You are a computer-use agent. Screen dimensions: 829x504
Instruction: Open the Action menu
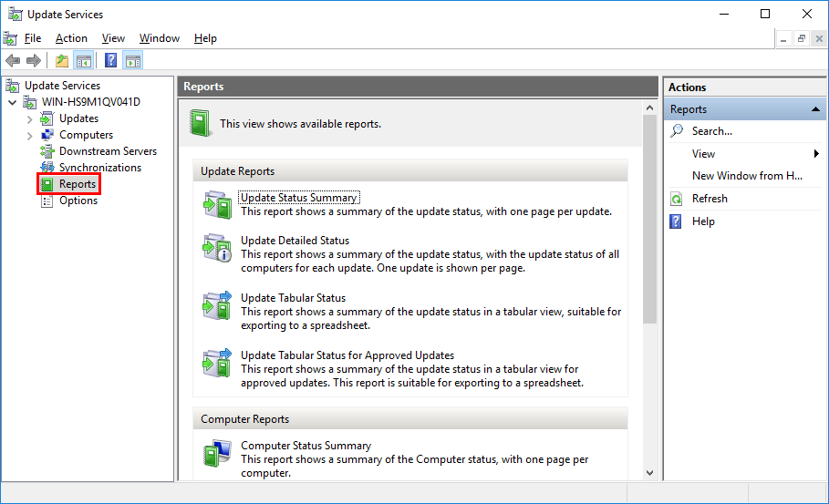71,38
